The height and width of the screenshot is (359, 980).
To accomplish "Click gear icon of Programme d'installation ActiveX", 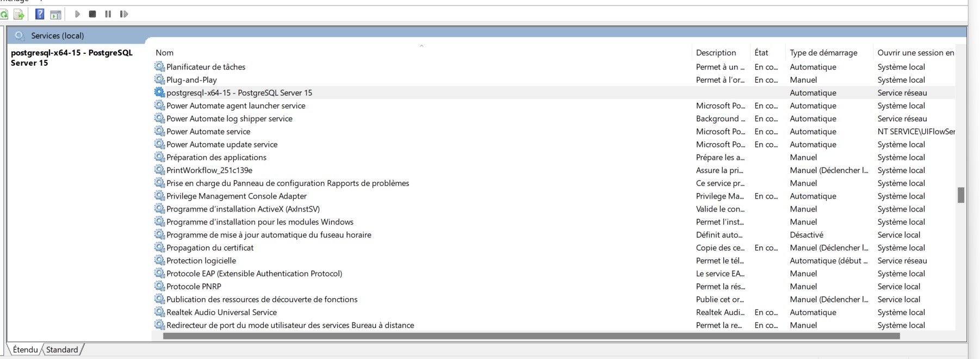I will (x=159, y=208).
